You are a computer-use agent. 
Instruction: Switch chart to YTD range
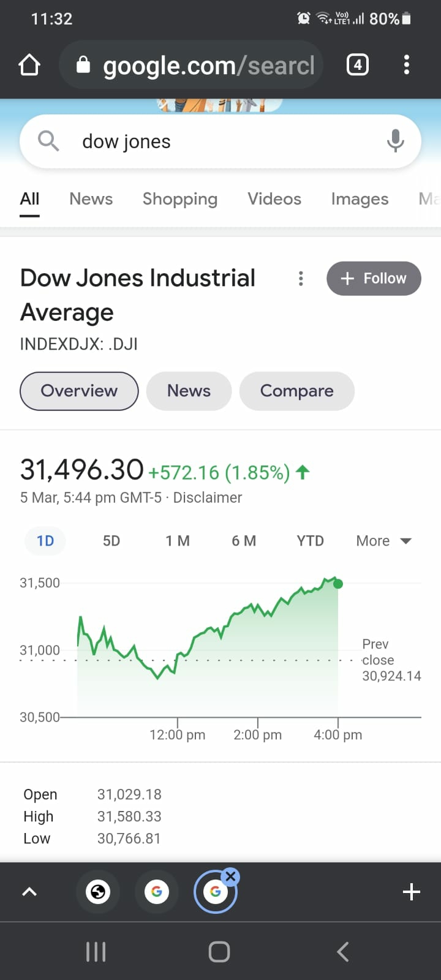tap(310, 541)
